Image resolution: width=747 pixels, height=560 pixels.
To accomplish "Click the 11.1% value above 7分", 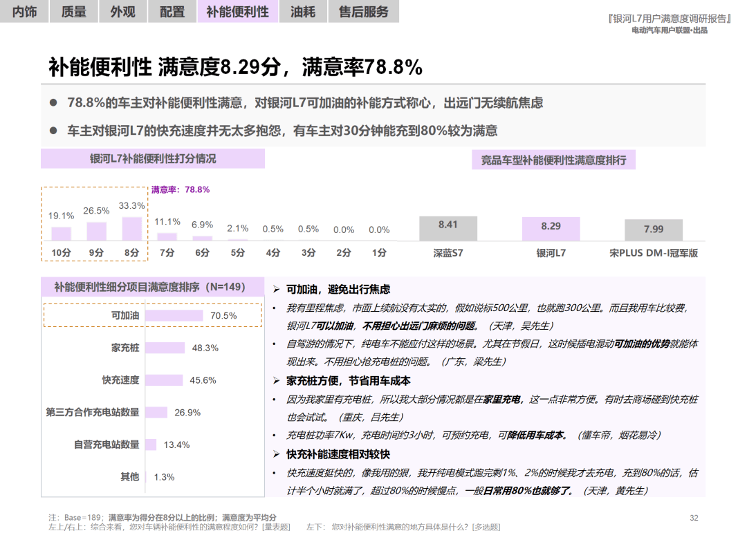I will coord(167,222).
